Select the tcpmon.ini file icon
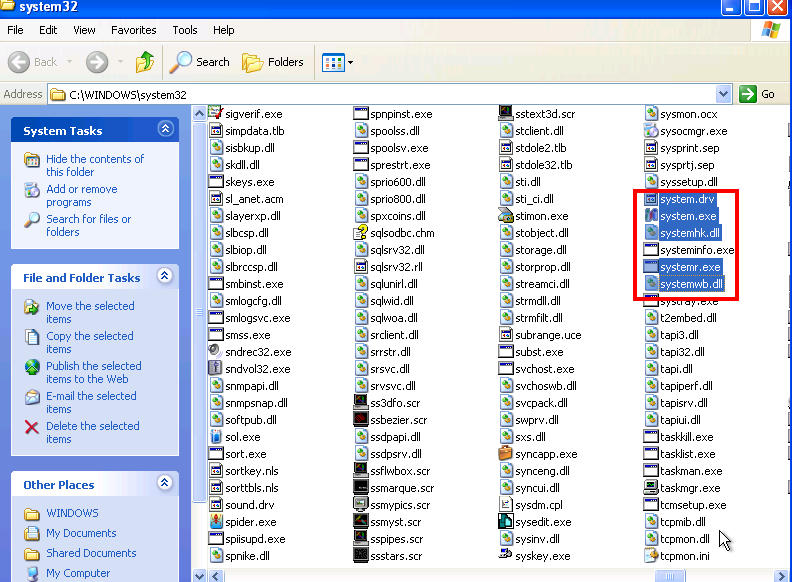The height and width of the screenshot is (582, 792). pyautogui.click(x=651, y=555)
